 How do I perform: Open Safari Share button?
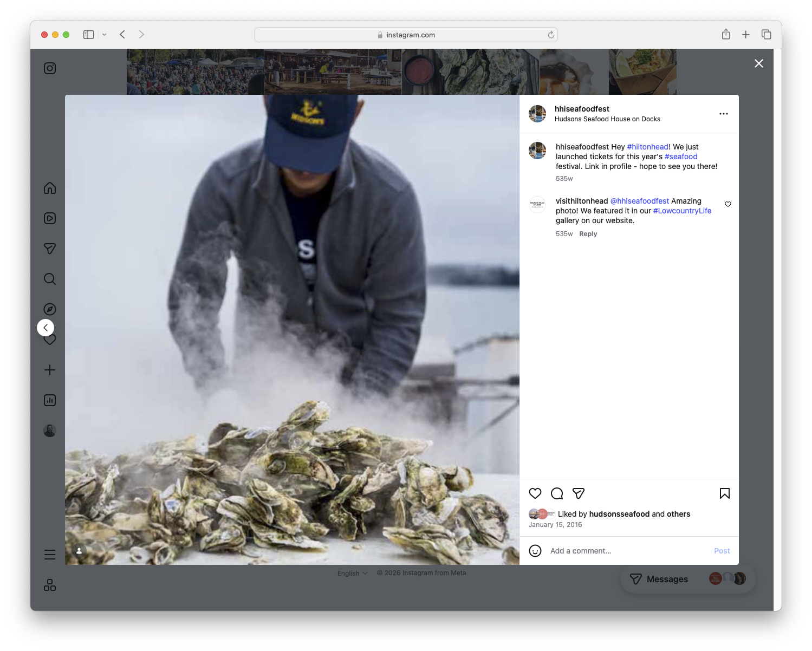(x=726, y=35)
